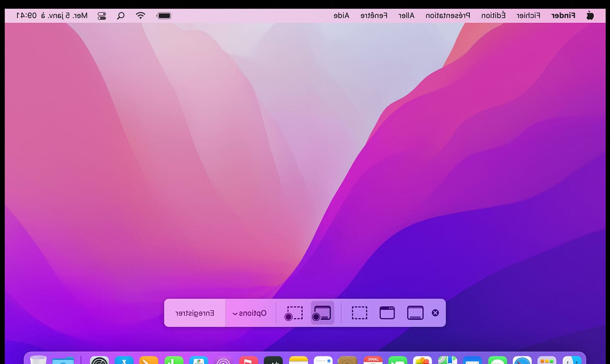
Task: Open Messages from the Dock
Action: [497, 360]
